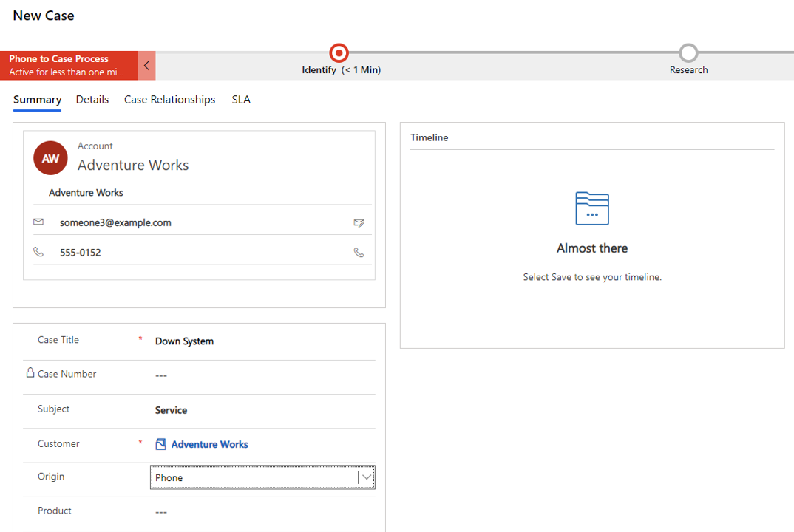Click the 'Select Save to see your timeline' message
This screenshot has width=794, height=532.
592,277
